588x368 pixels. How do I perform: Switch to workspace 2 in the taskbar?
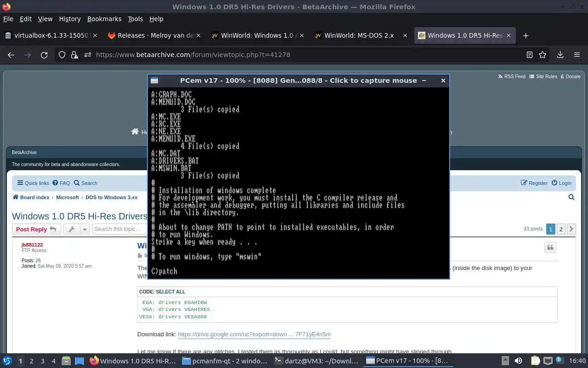31,361
